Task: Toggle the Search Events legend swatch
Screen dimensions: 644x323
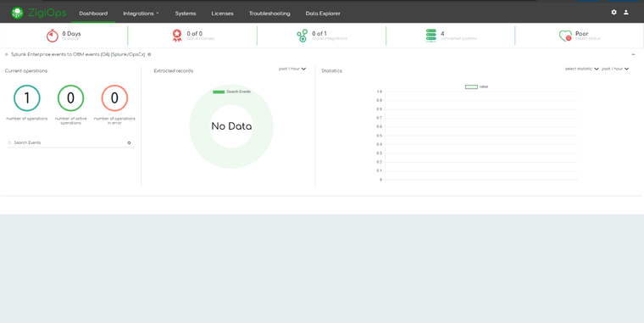Action: [x=219, y=92]
